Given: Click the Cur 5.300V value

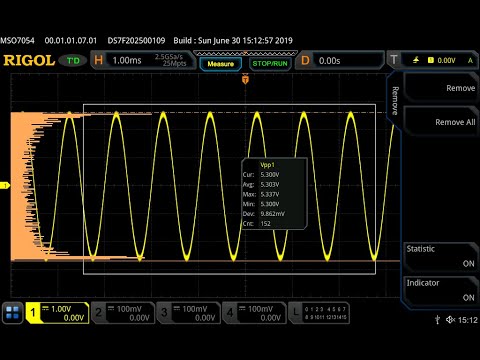Looking at the screenshot, I should pyautogui.click(x=270, y=175).
